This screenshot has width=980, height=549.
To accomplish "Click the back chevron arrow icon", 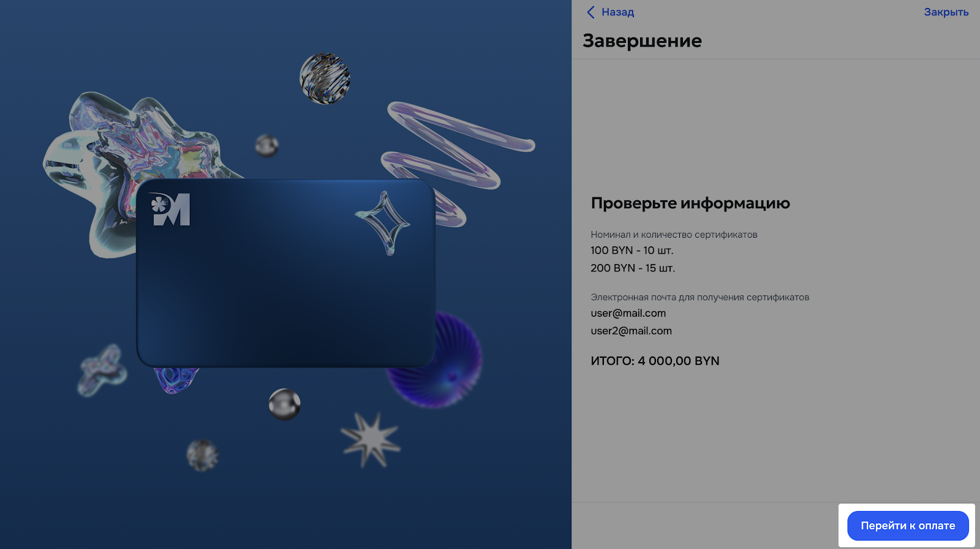I will coord(590,12).
